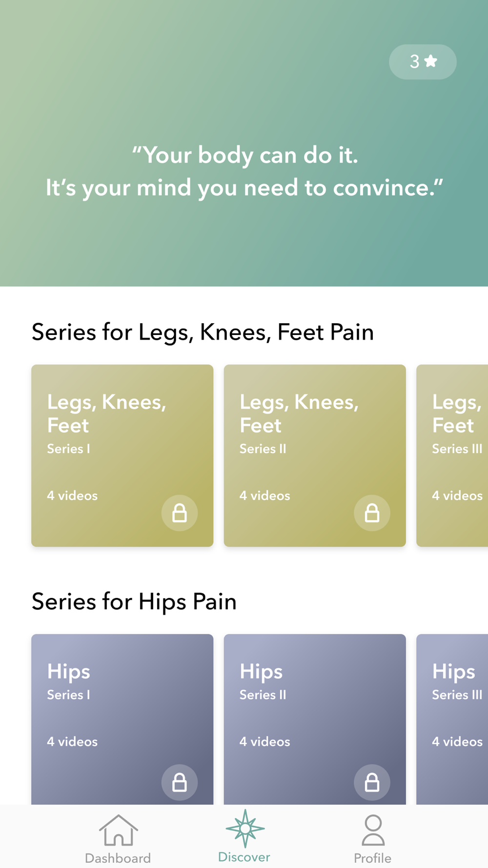Open Legs, Knees, Feet Series I card
This screenshot has width=488, height=868.
point(122,455)
